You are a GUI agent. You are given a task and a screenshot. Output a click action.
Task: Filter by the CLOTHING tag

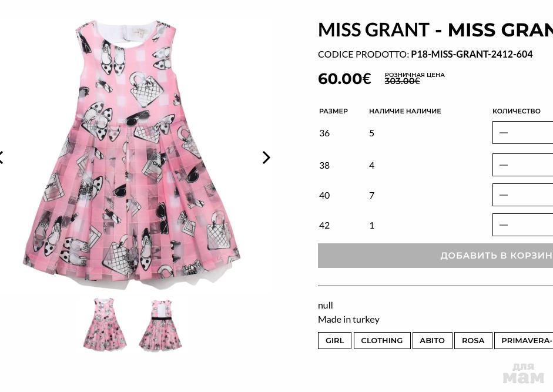[381, 341]
